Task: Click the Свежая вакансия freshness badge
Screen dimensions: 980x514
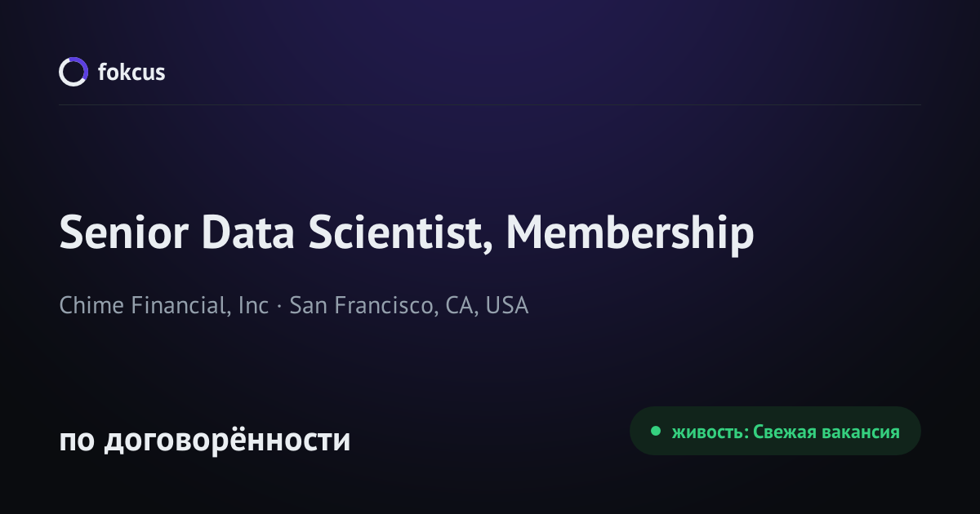Action: tap(775, 431)
